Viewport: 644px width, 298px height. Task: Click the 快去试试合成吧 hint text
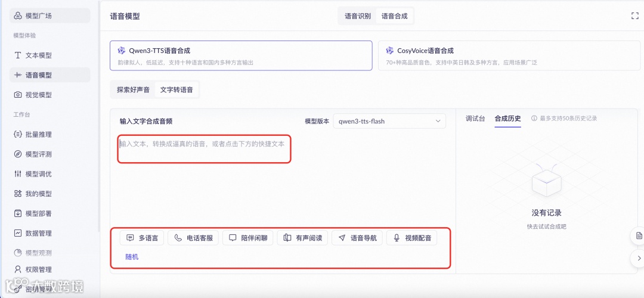click(x=546, y=226)
